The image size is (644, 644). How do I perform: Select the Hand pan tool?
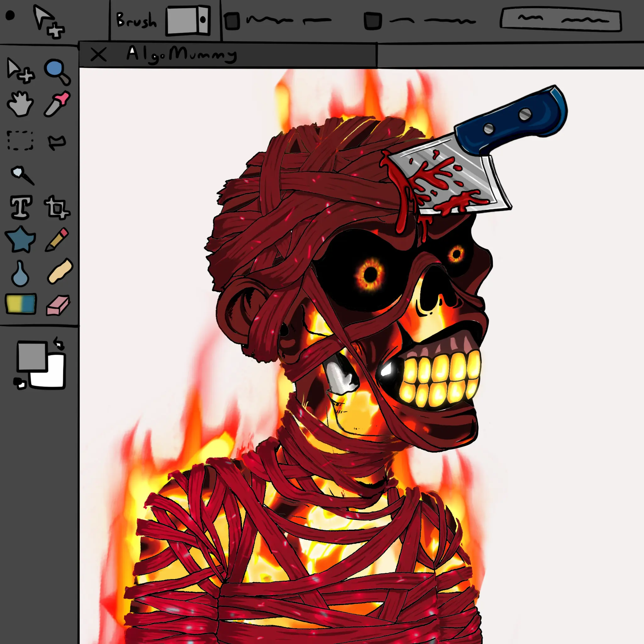[20, 104]
